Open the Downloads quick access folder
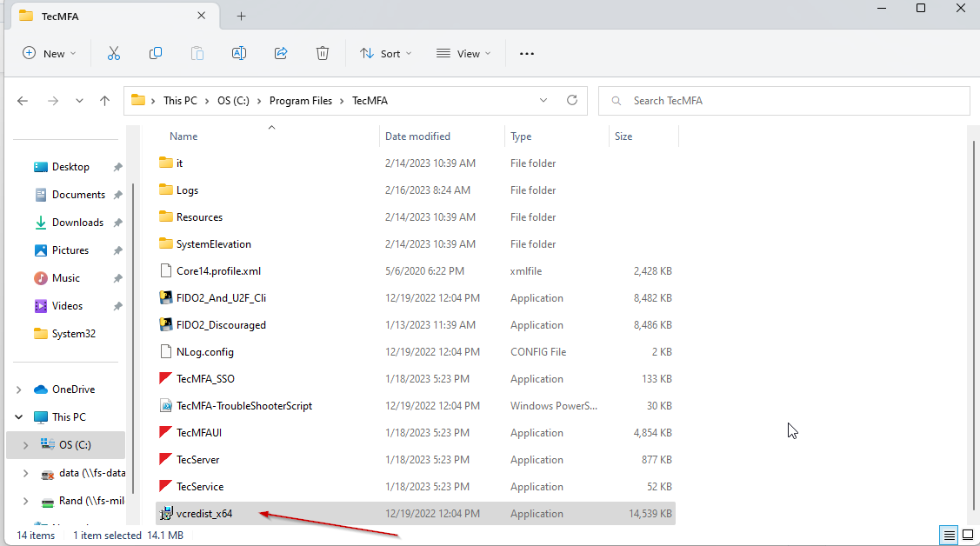The height and width of the screenshot is (546, 980). (x=77, y=223)
